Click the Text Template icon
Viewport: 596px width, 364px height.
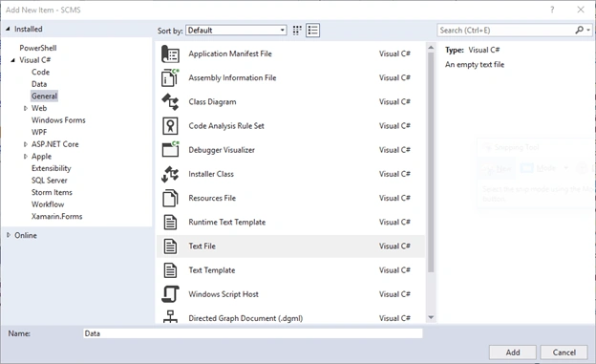coord(170,270)
